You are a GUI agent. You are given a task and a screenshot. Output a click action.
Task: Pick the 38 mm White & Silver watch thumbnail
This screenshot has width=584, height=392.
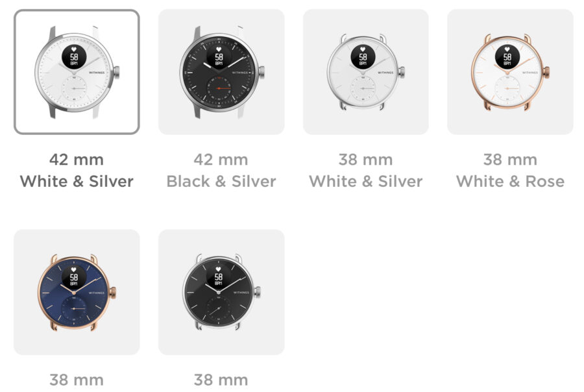tap(366, 72)
